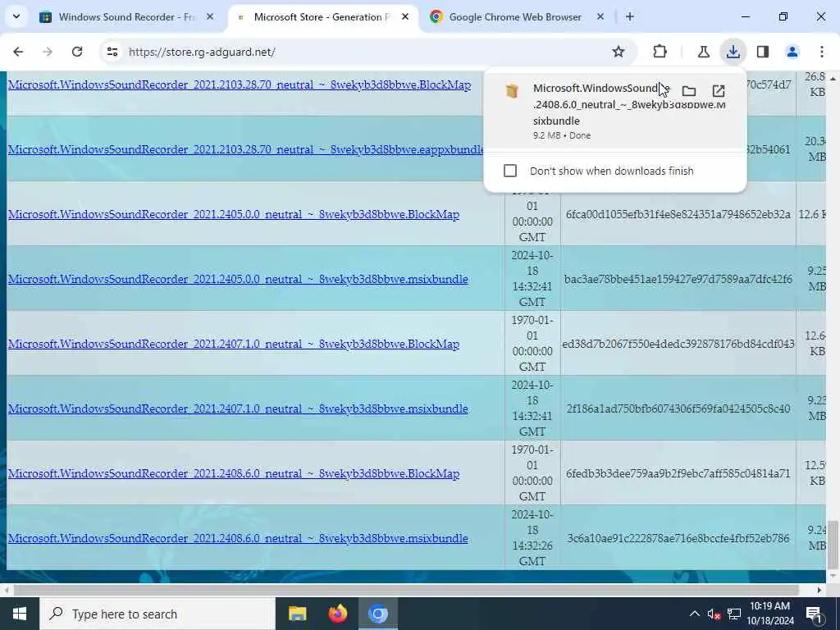The image size is (840, 630).
Task: Bookmark this page with the star icon
Action: coord(619,52)
